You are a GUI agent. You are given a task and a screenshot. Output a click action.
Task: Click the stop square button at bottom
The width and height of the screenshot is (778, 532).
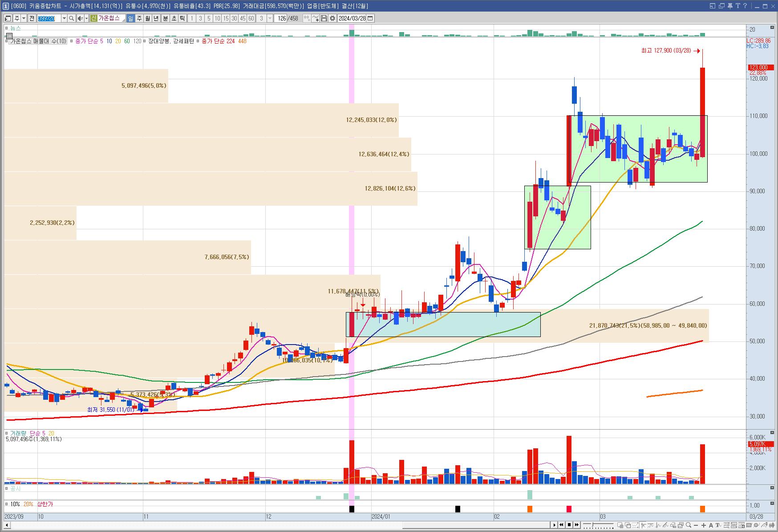pos(569,525)
